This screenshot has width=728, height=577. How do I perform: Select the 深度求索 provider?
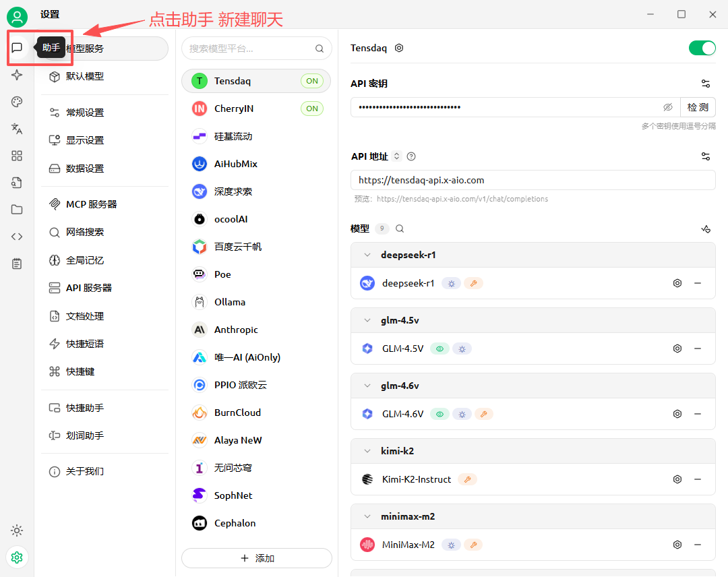coord(256,191)
